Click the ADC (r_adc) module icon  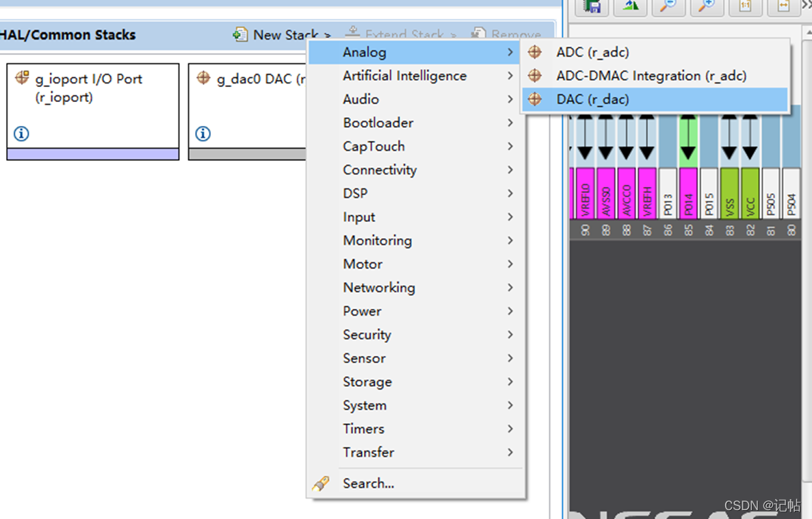535,52
